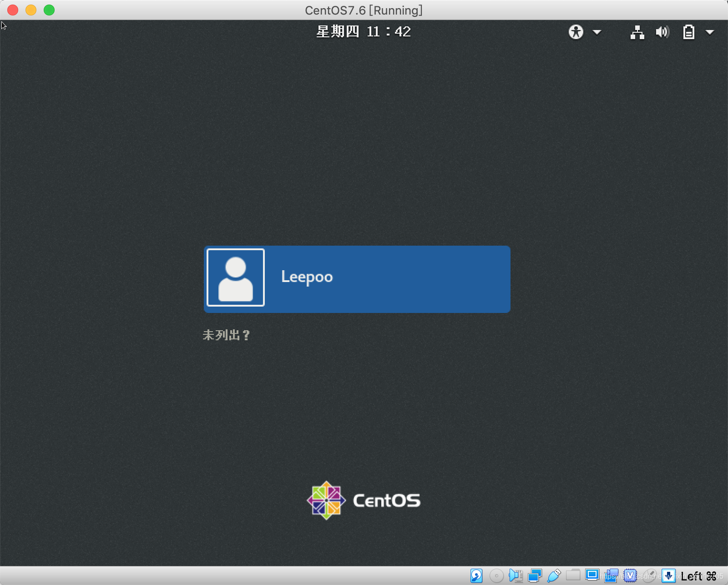Open the accessibility dropdown arrow
This screenshot has width=728, height=585.
point(596,32)
